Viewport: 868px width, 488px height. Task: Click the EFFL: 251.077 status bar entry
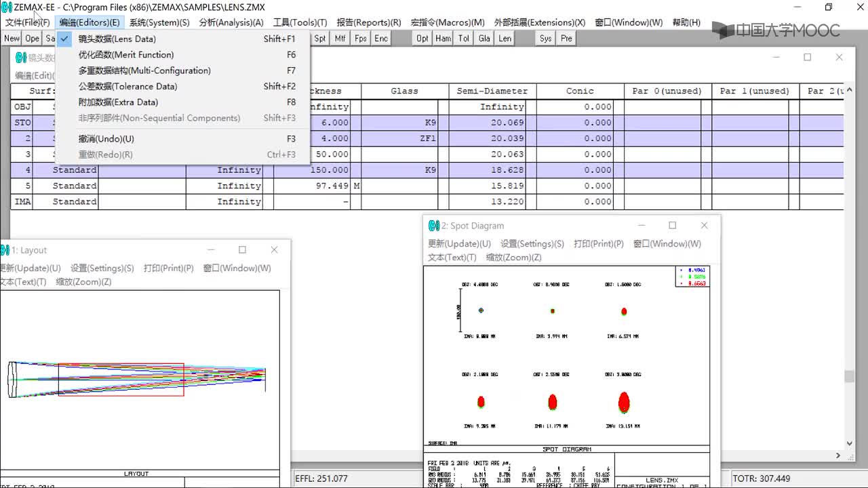[321, 479]
